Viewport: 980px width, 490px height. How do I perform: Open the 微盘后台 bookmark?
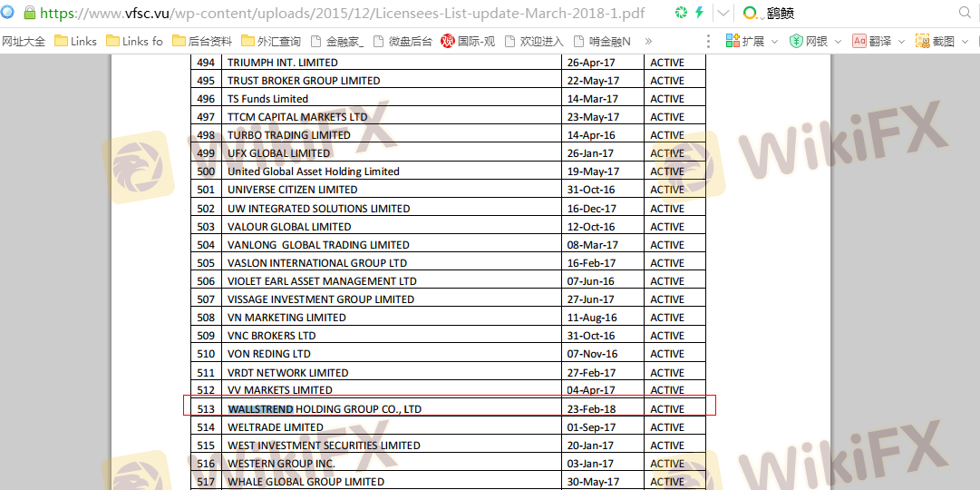pos(402,42)
